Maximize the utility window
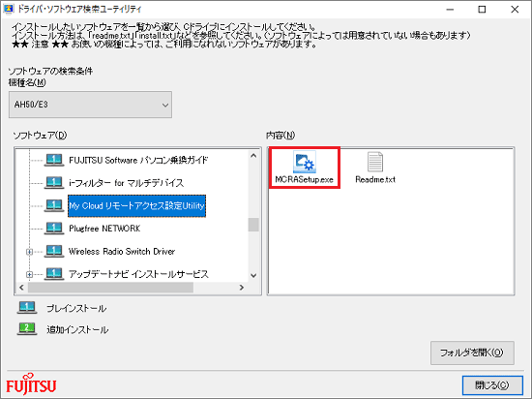 click(x=482, y=10)
